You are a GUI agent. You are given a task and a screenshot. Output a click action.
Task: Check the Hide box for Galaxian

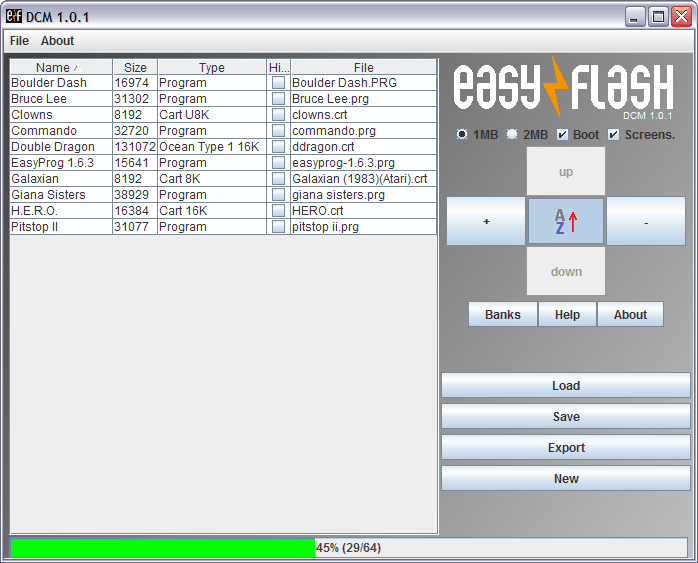click(278, 179)
